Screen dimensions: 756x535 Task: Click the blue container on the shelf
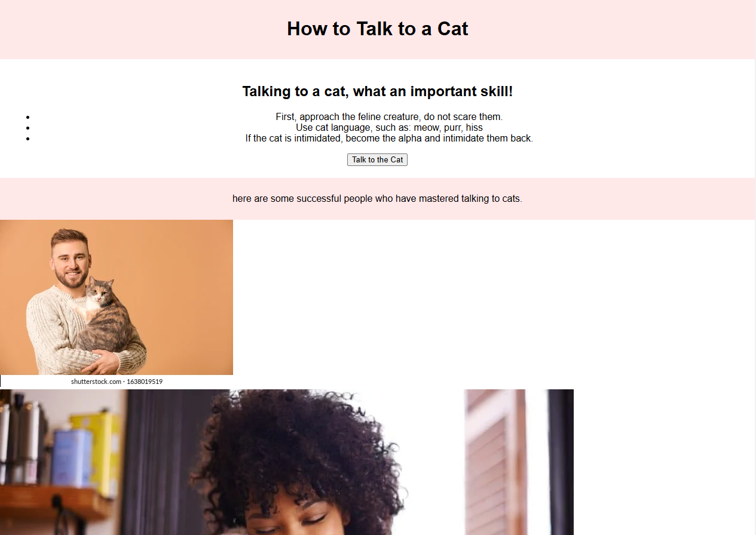tap(72, 459)
